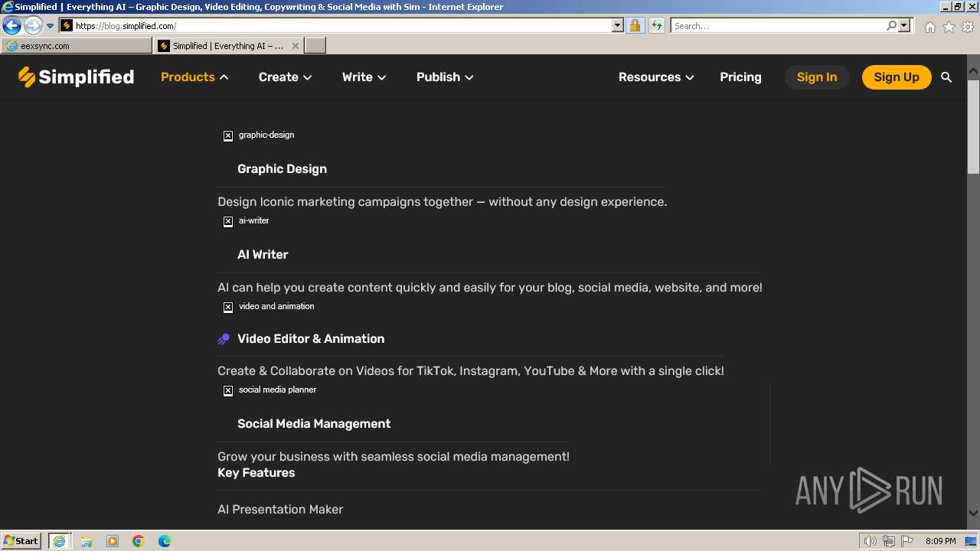Open the AI Writer product link
The height and width of the screenshot is (551, 980).
[263, 255]
